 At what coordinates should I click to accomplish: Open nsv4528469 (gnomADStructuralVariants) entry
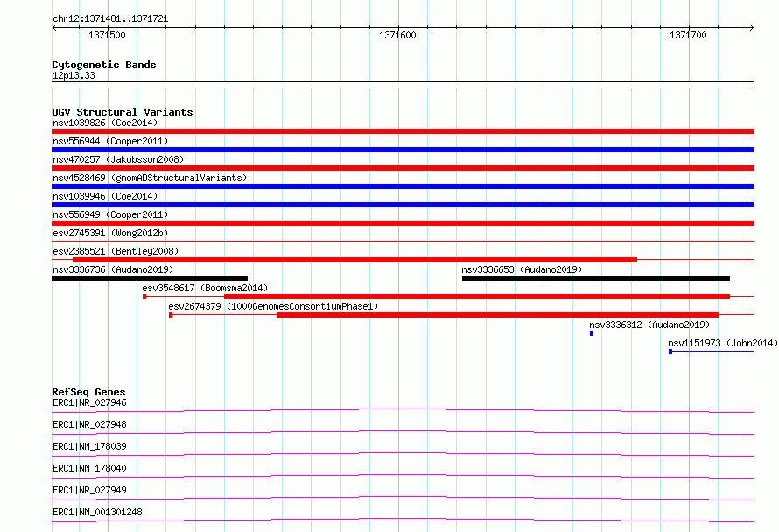click(x=150, y=178)
